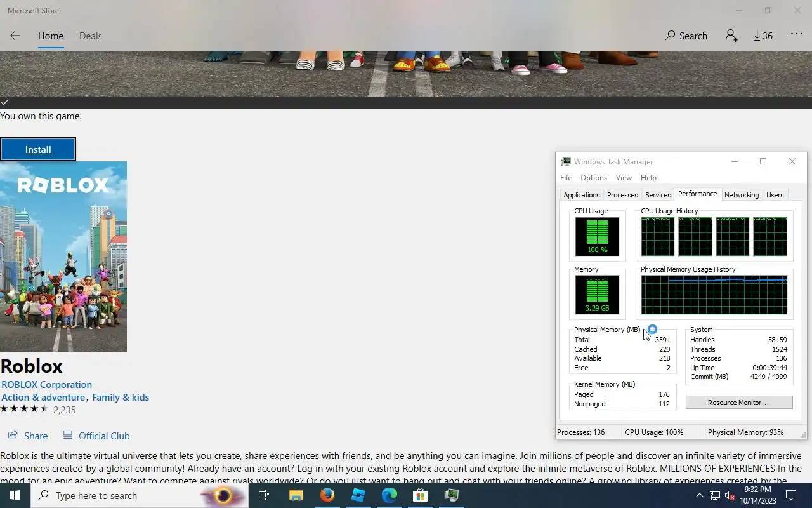
Task: Click the Task Manager title bar icon
Action: [566, 162]
